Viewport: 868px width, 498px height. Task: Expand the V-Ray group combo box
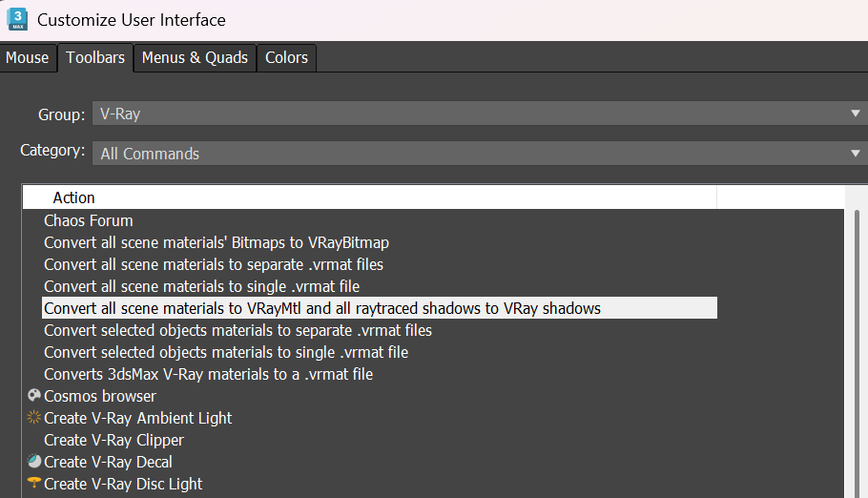tap(480, 114)
